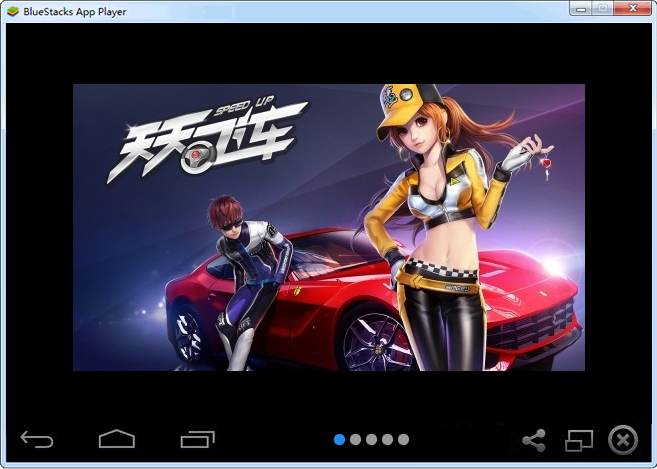Screen dimensions: 657x469
Task: Open the recent apps switcher
Action: point(197,439)
